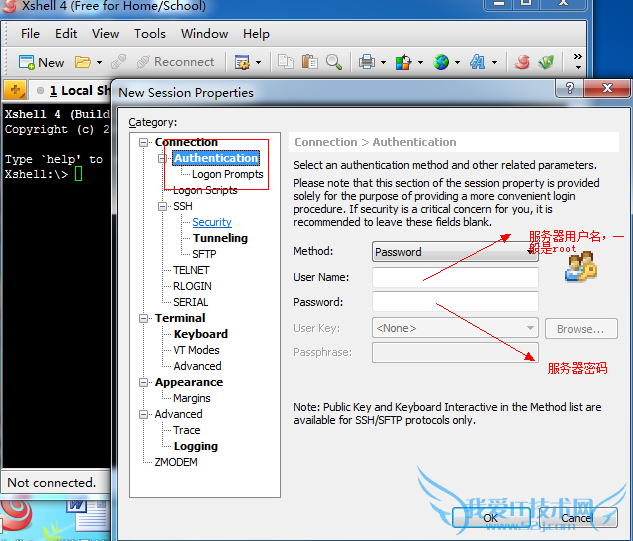Select the Logon Prompts tree item
Screen dimensions: 633x541
click(227, 174)
